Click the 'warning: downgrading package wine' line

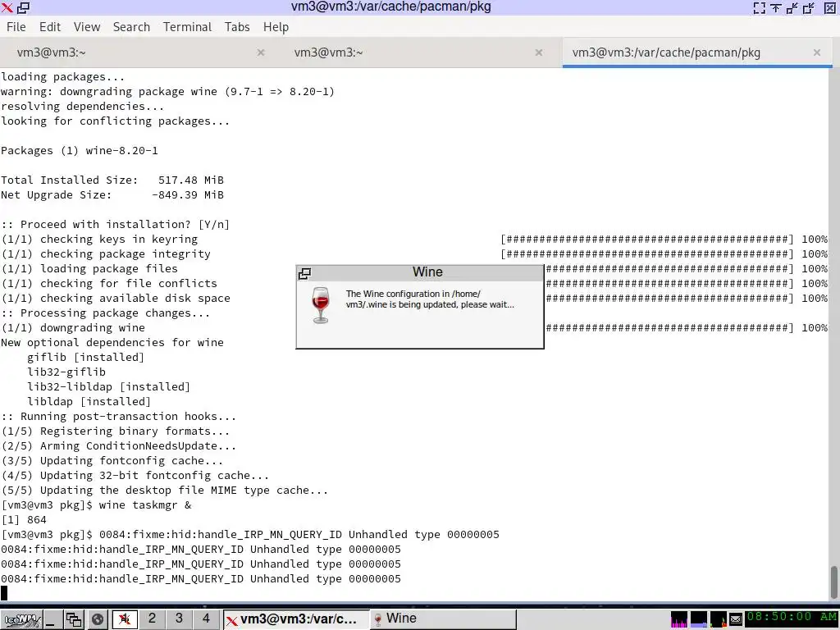tap(167, 92)
